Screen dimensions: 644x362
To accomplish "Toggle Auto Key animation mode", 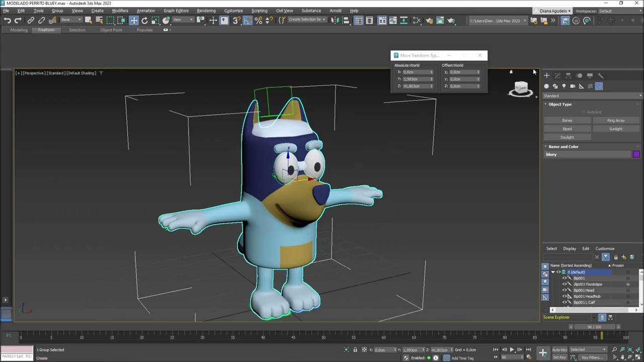I will (559, 349).
